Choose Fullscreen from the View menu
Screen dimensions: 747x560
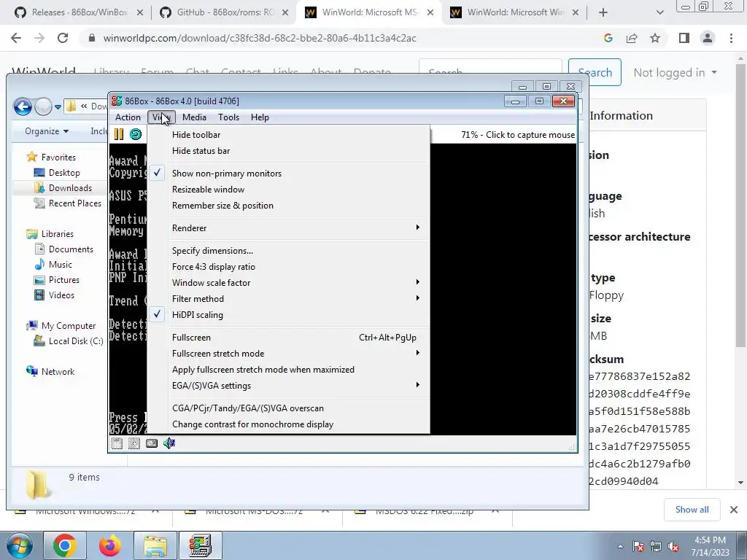click(289, 338)
